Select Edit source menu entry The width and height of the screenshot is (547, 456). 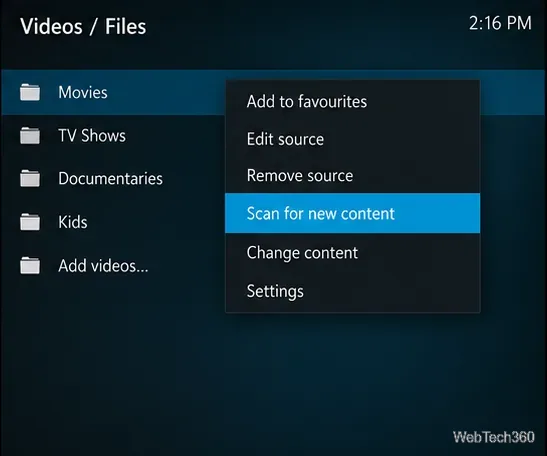[352, 139]
